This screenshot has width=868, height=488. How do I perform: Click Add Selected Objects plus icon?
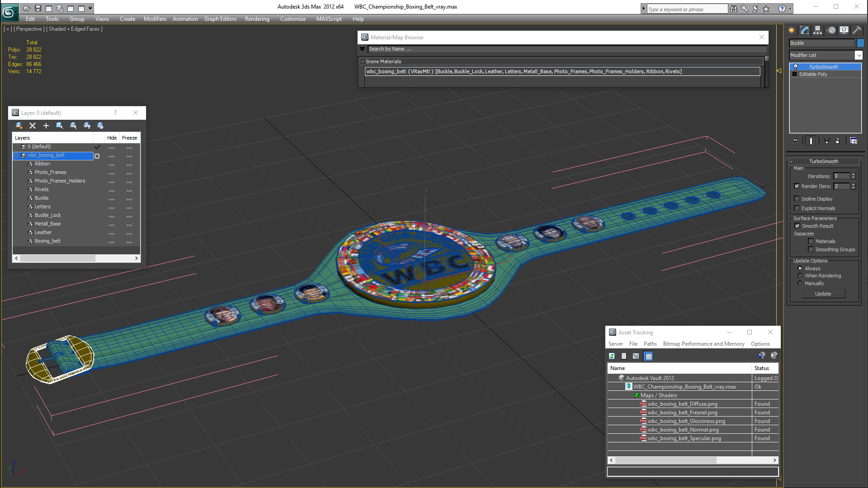pos(46,126)
